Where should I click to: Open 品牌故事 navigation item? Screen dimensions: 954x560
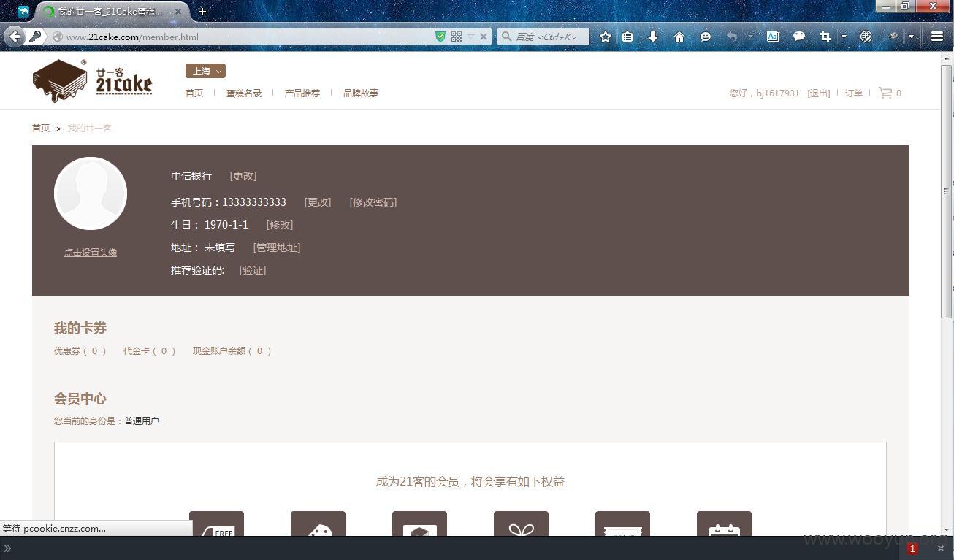(x=361, y=93)
